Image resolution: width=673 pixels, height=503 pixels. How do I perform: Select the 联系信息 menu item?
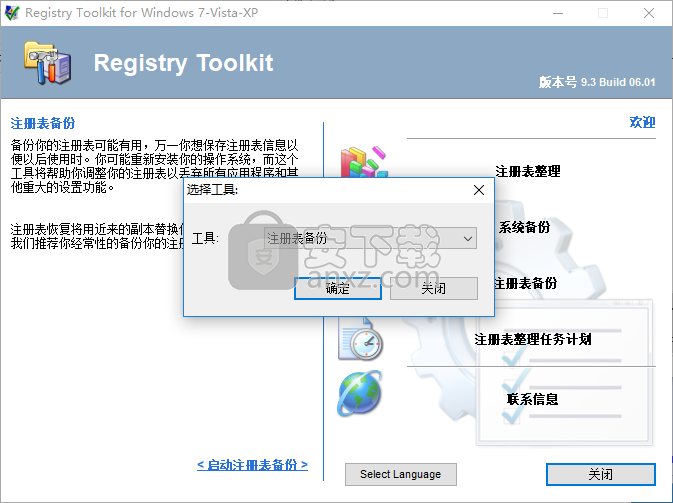click(532, 399)
